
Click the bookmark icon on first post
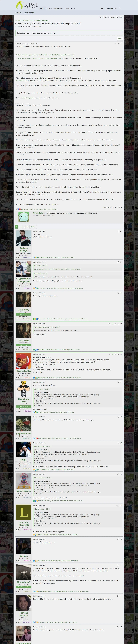coord(115,43)
